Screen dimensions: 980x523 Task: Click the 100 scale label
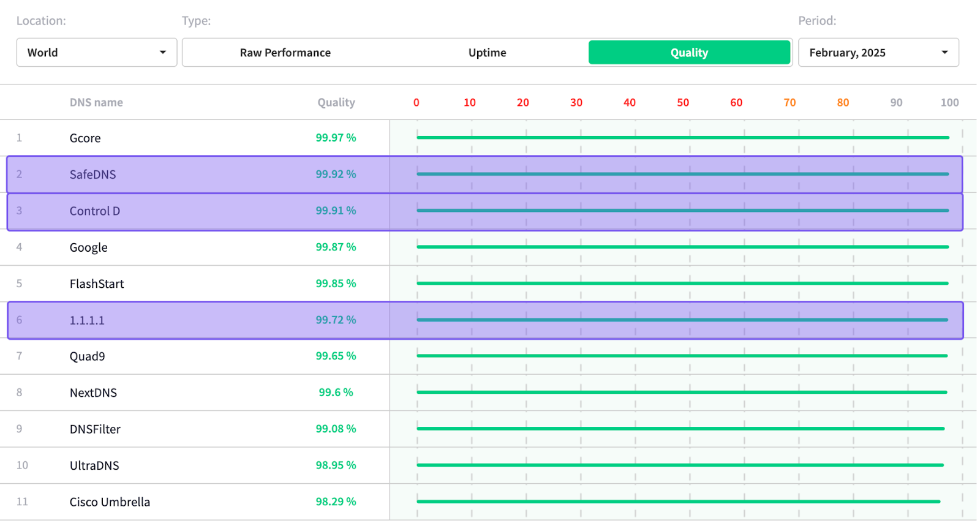(x=949, y=102)
